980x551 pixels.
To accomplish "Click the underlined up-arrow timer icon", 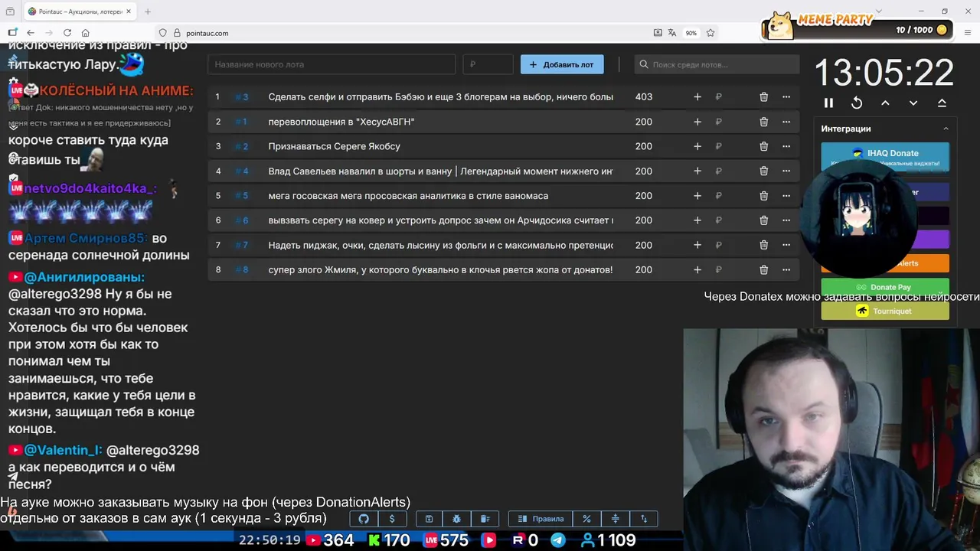I will coord(942,103).
